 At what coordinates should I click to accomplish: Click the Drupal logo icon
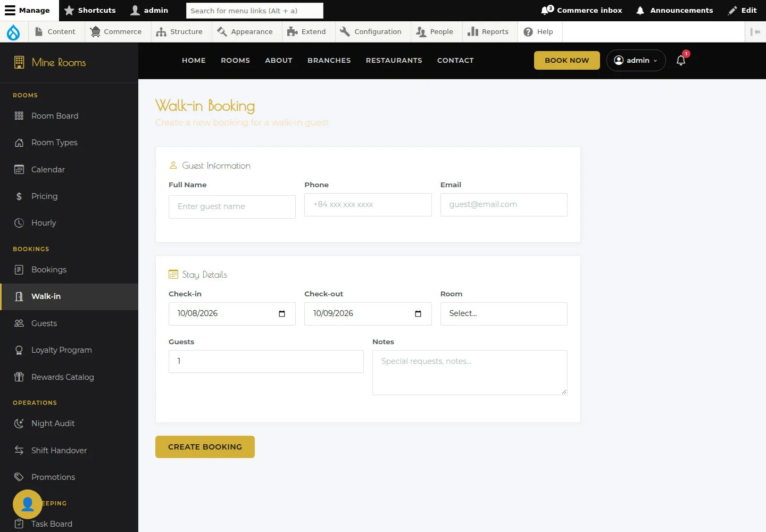tap(13, 32)
